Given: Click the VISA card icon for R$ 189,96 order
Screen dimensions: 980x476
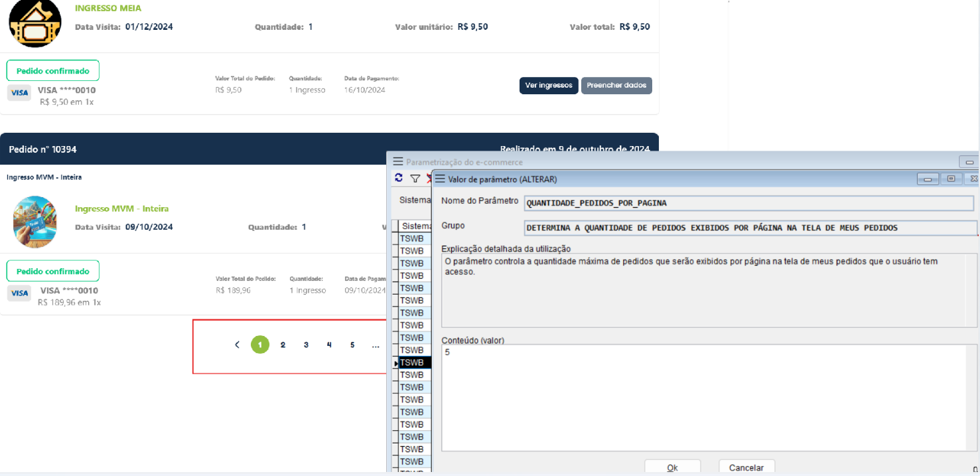Looking at the screenshot, I should click(x=19, y=293).
